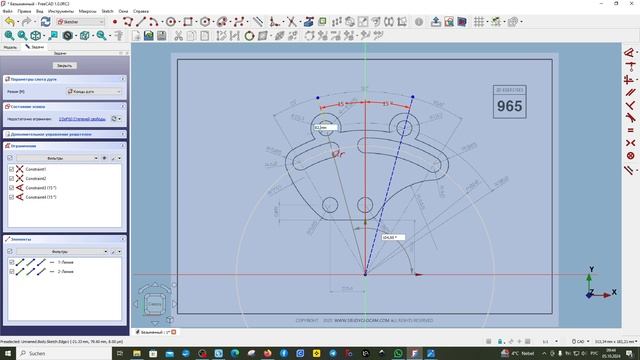Open the Справка menu
The image size is (640, 360).
(141, 11)
